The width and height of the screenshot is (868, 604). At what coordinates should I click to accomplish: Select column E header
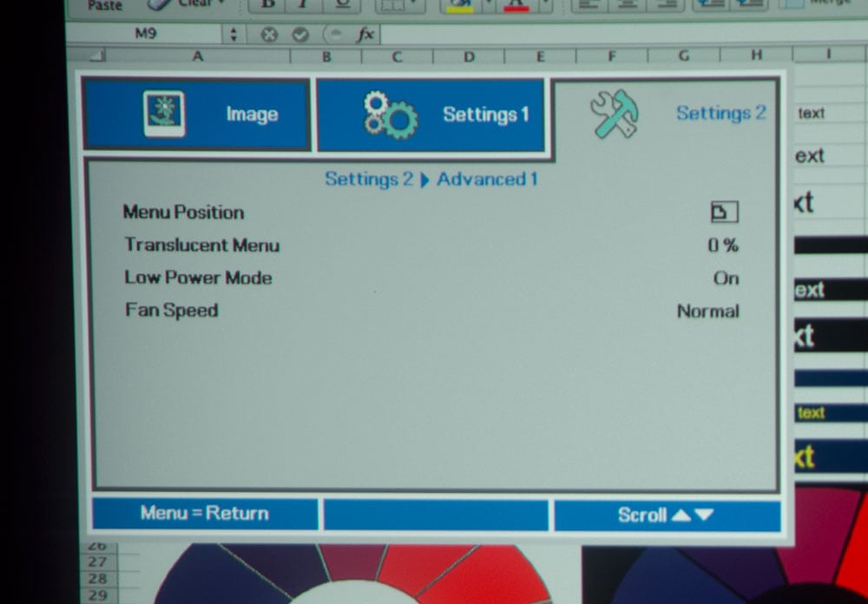click(540, 56)
